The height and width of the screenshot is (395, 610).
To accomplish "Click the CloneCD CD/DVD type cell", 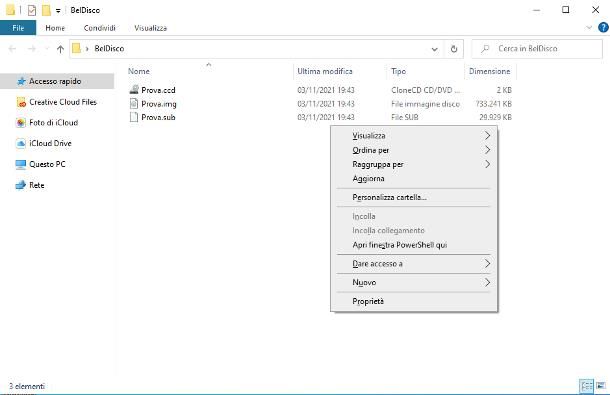I will coord(426,90).
